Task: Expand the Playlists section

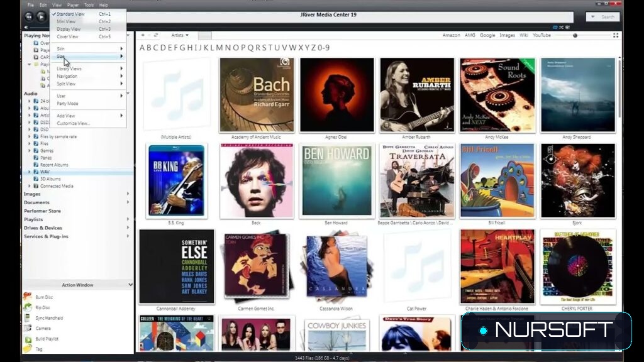Action: click(128, 219)
